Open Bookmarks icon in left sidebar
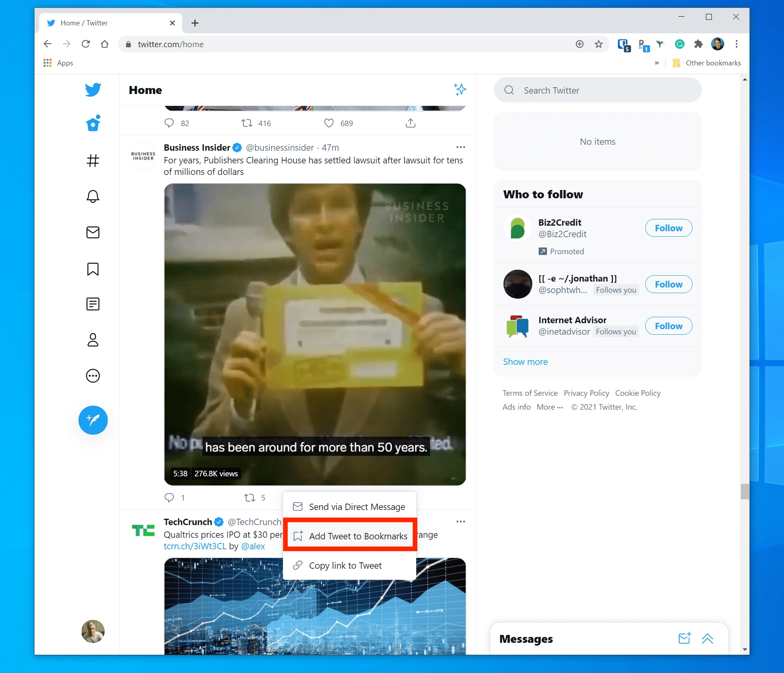 coord(93,269)
